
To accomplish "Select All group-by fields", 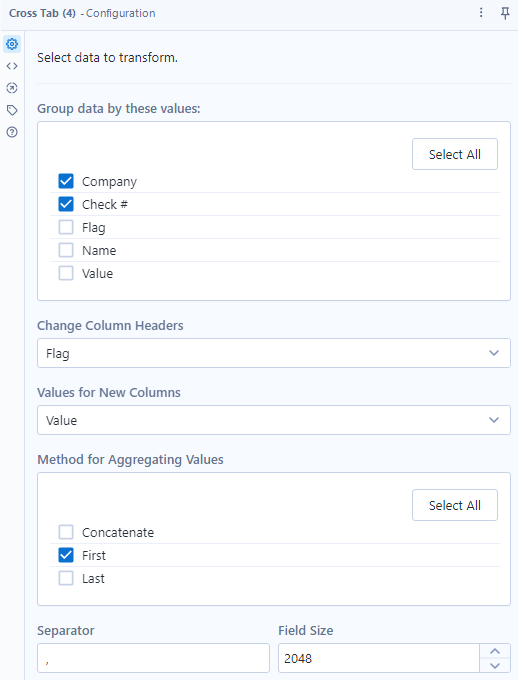I will click(x=455, y=154).
